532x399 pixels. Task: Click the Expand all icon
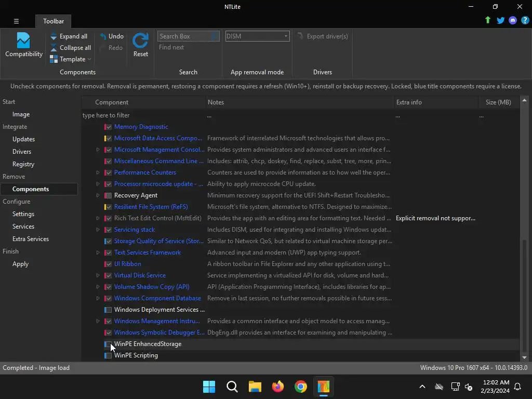click(x=54, y=36)
